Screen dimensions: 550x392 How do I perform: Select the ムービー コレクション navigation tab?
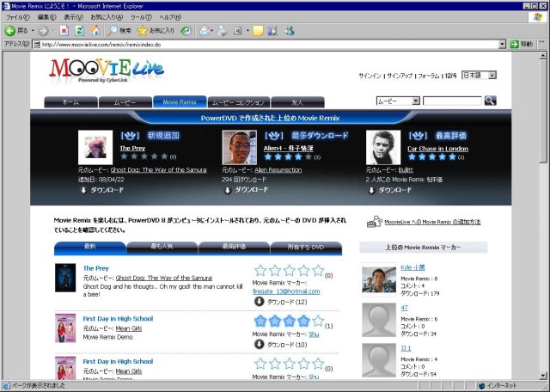pos(239,102)
